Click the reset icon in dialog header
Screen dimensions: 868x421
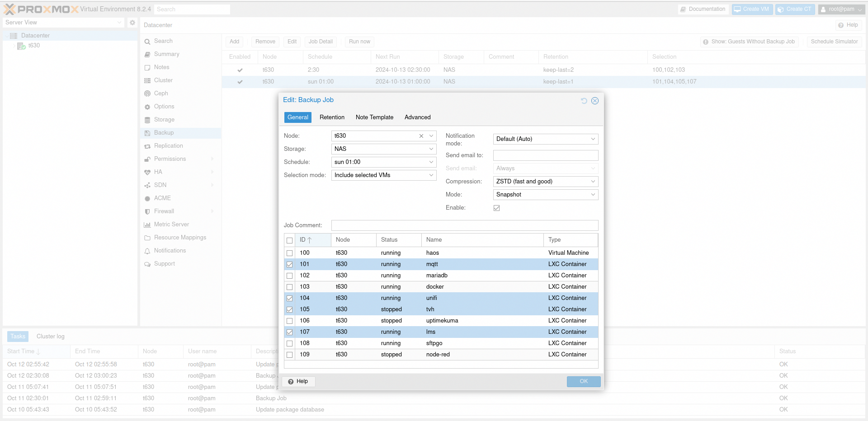[x=584, y=101]
